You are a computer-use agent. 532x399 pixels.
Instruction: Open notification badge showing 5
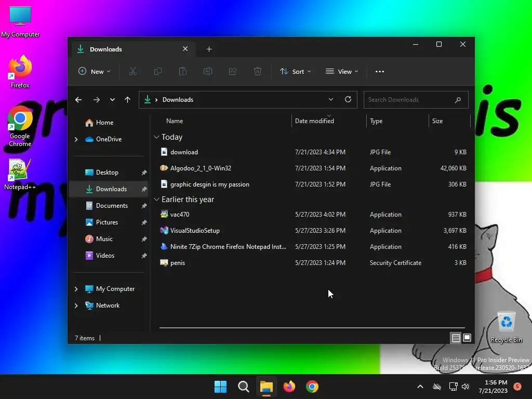pyautogui.click(x=517, y=387)
